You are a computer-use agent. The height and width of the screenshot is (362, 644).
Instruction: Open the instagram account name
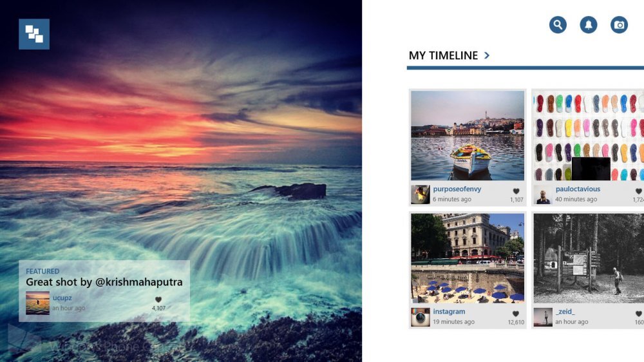(449, 312)
